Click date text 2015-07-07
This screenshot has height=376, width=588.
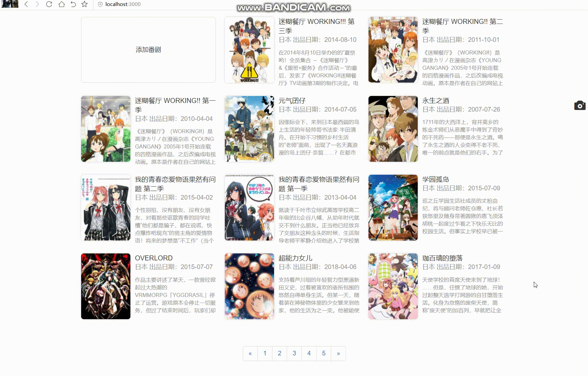pos(197,267)
